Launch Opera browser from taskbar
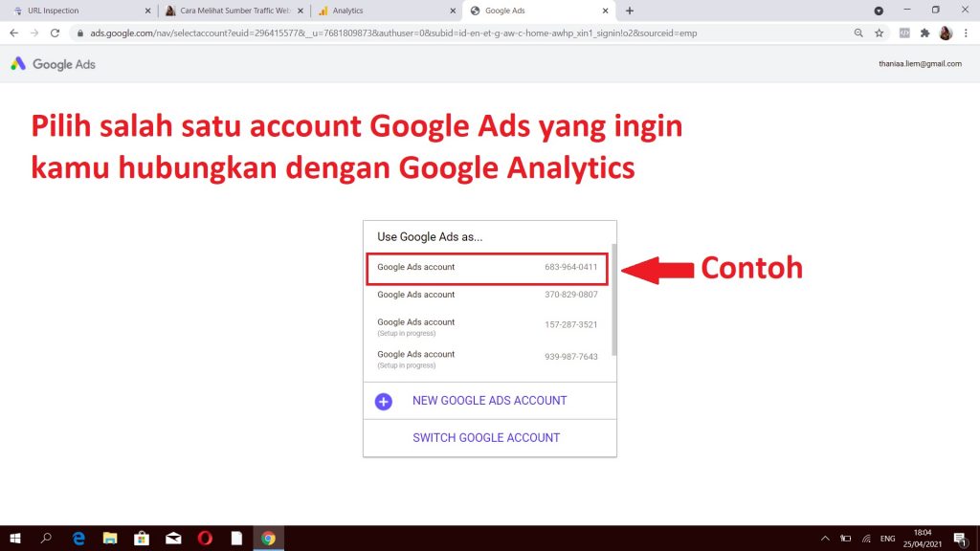The image size is (980, 551). [x=205, y=538]
